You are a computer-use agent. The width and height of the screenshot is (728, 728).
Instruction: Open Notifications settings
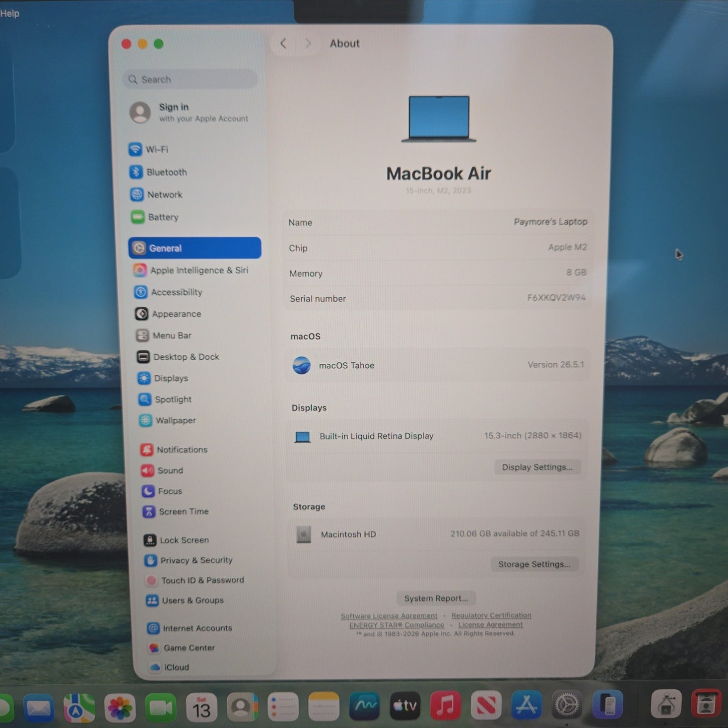(174, 449)
